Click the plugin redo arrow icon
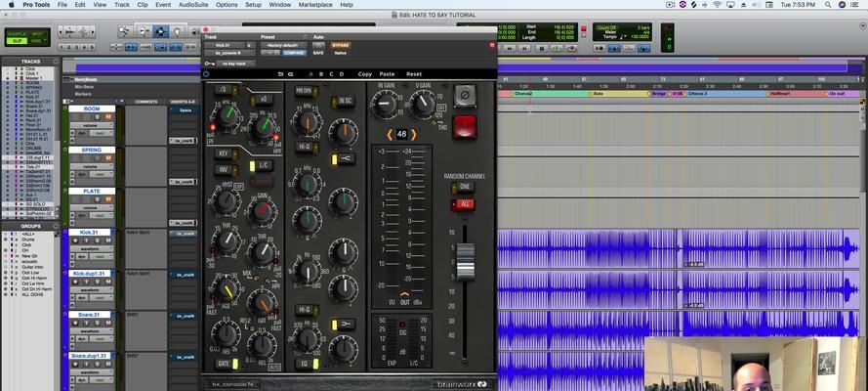The width and height of the screenshot is (868, 391). pos(291,73)
